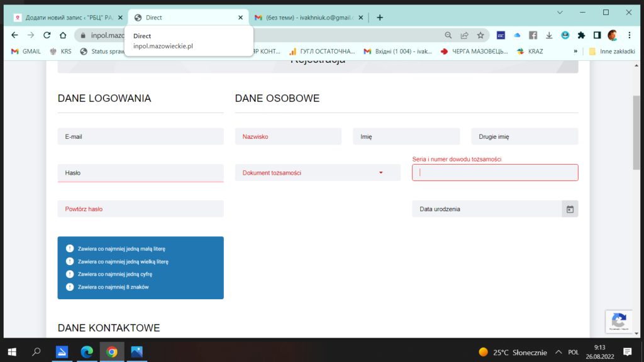Open the KRS bookmark
The height and width of the screenshot is (362, 644).
point(61,52)
